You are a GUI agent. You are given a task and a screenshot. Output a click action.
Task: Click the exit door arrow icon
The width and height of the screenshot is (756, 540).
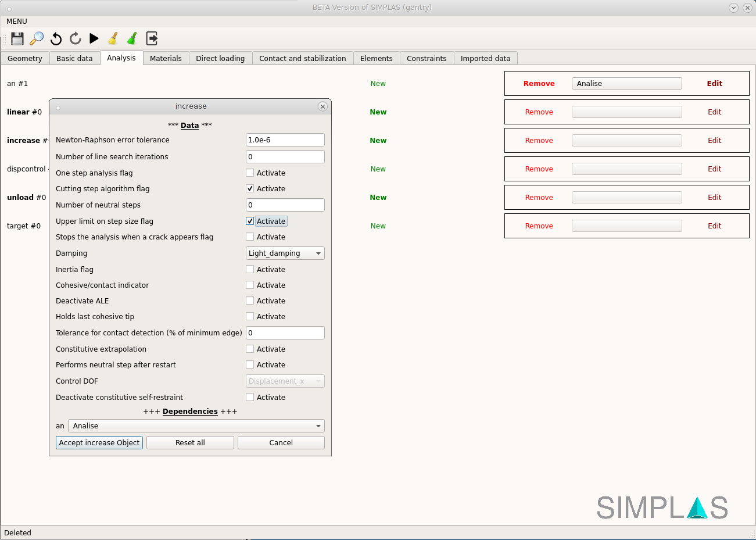[x=152, y=38]
